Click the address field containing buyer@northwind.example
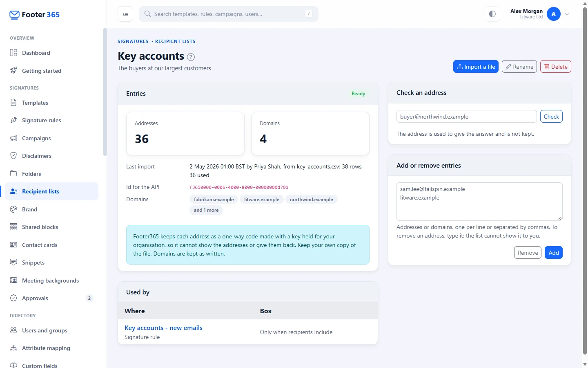The height and width of the screenshot is (368, 588). pos(467,117)
